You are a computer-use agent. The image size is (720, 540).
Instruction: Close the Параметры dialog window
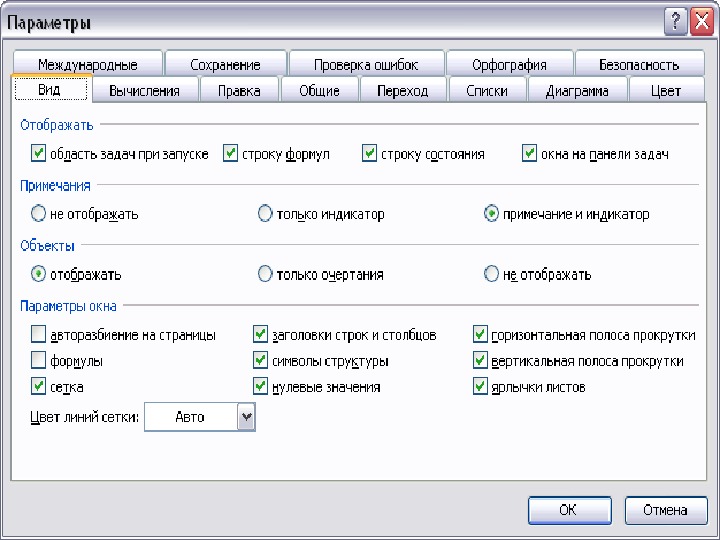click(700, 22)
